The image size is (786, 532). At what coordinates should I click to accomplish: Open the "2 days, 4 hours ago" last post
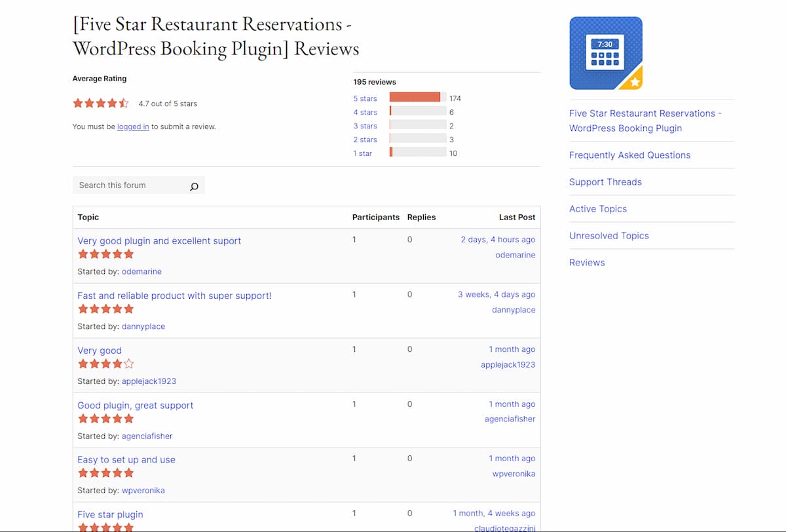click(498, 240)
